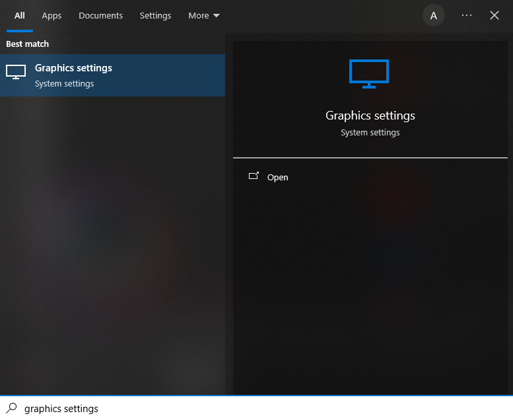Click the Best match heading text
513x420 pixels.
click(x=28, y=44)
